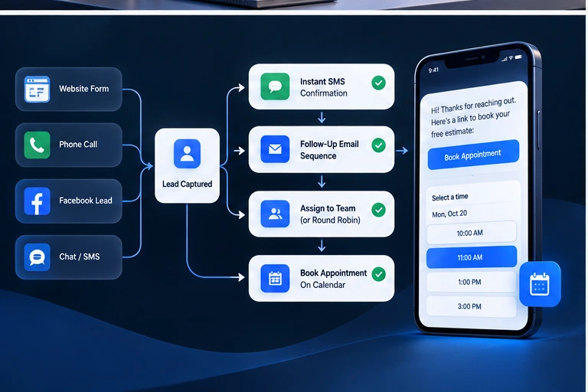Viewport: 588px width, 392px height.
Task: Click the Facebook Lead label
Action: (x=86, y=201)
